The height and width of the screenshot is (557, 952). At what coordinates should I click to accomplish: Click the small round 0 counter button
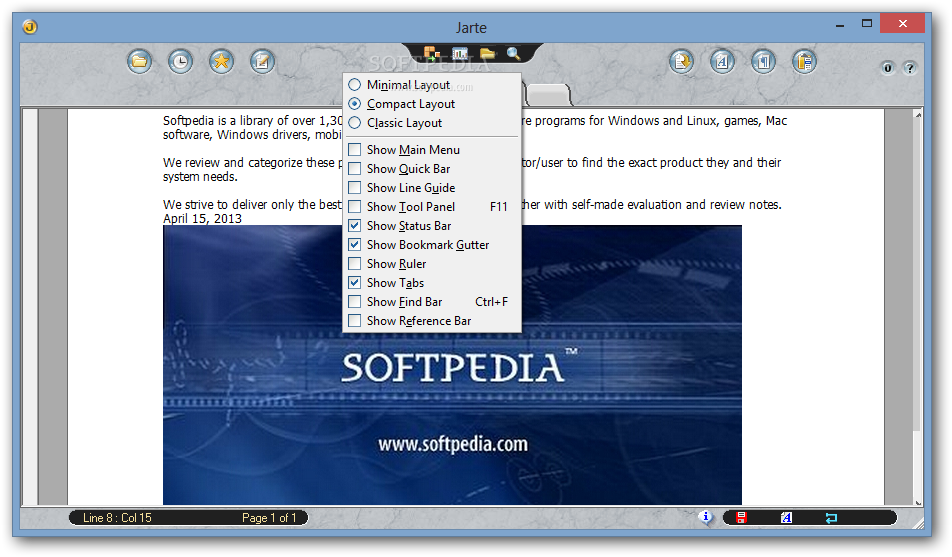pos(888,67)
